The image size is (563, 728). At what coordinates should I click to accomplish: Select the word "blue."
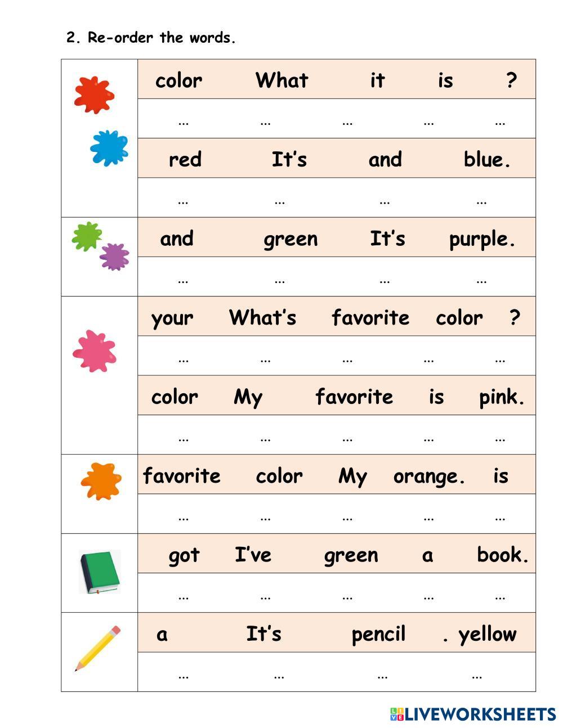[x=487, y=159]
